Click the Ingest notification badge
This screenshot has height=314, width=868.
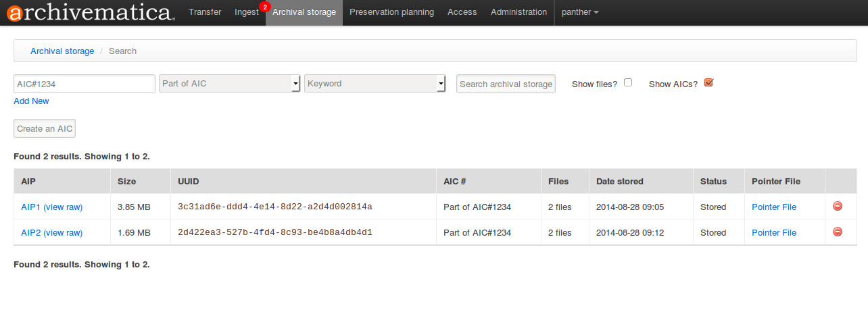(x=264, y=7)
